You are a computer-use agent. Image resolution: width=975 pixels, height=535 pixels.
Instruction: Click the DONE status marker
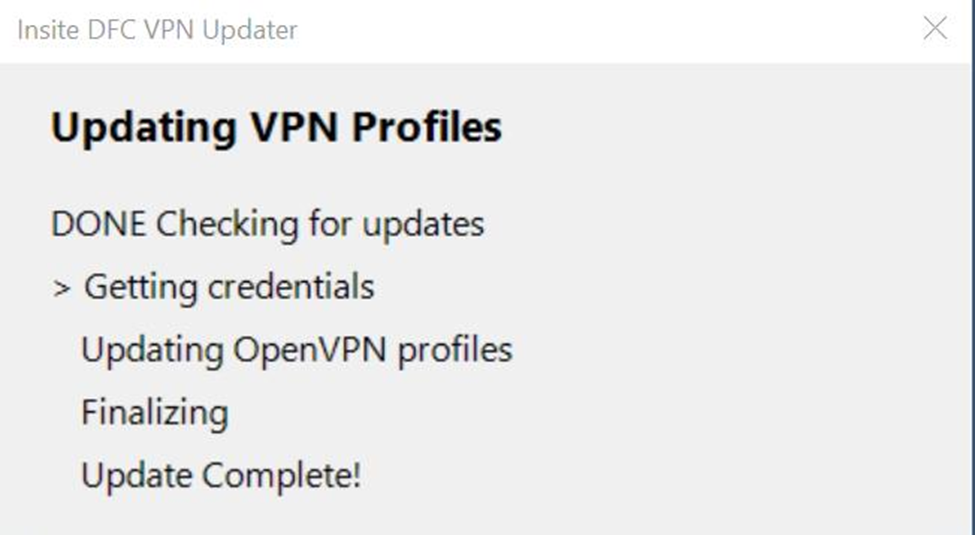[98, 224]
